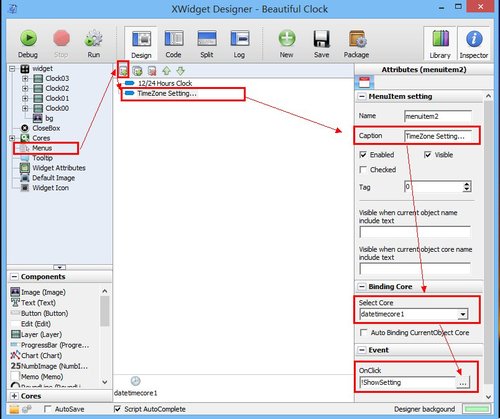The width and height of the screenshot is (500, 419).
Task: Expand the Cores tree node
Action: [12, 138]
